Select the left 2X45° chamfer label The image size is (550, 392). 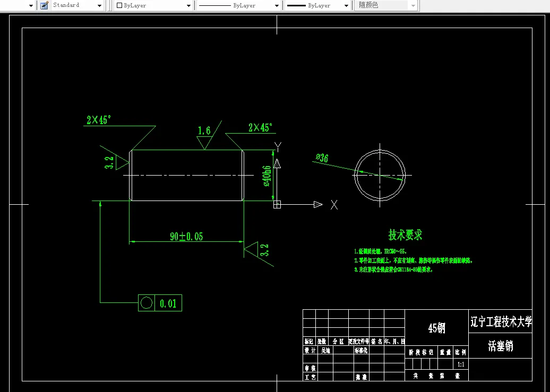[99, 120]
